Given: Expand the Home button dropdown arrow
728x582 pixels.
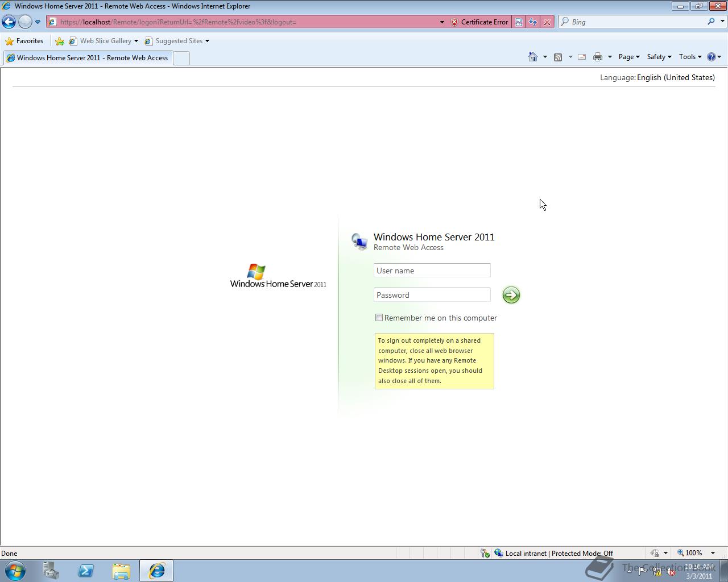Looking at the screenshot, I should pos(545,57).
